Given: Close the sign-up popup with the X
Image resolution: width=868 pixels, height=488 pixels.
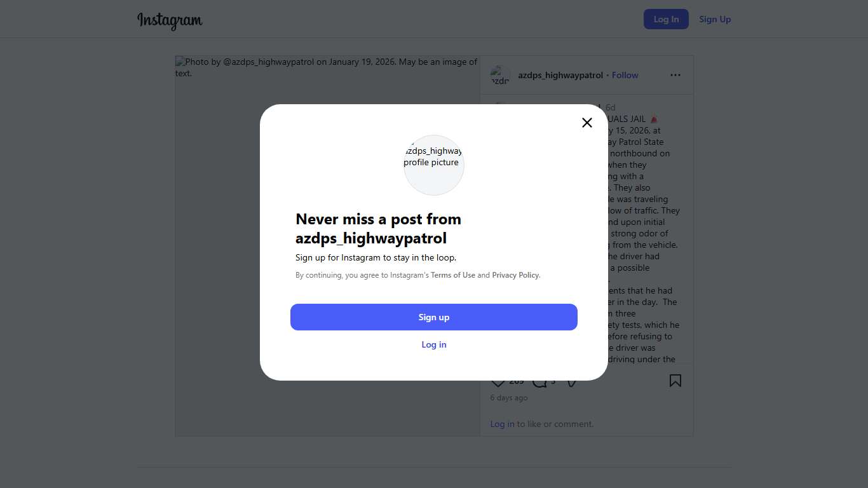Looking at the screenshot, I should point(587,123).
